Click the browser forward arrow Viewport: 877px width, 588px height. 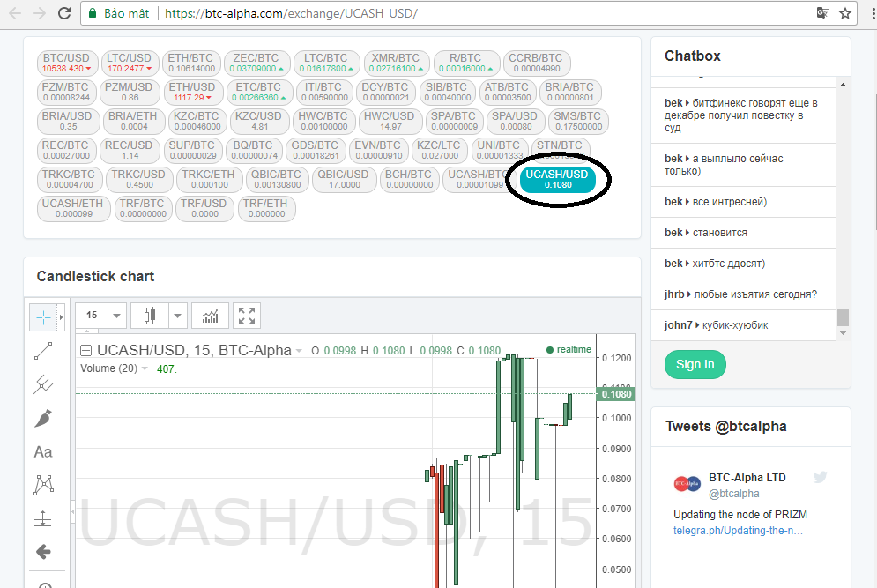point(39,13)
